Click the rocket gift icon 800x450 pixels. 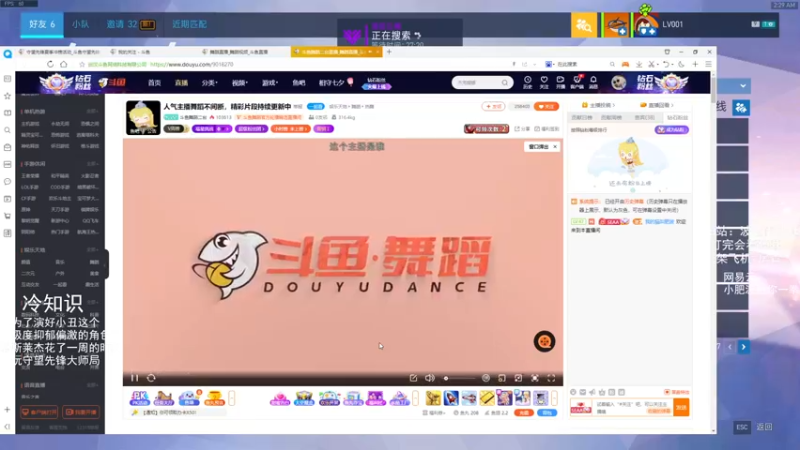pos(451,398)
